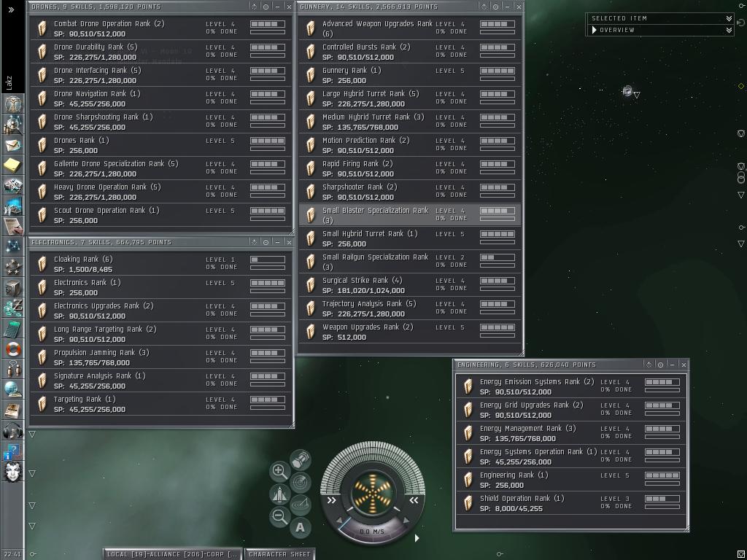Click the circle button in Engineering window header
This screenshot has width=747, height=560.
pos(660,365)
